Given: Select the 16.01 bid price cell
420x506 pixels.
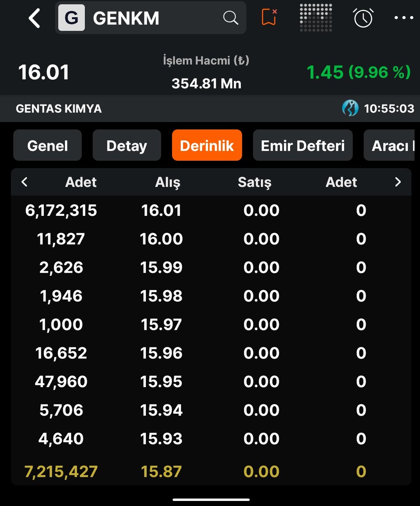Looking at the screenshot, I should [x=162, y=210].
